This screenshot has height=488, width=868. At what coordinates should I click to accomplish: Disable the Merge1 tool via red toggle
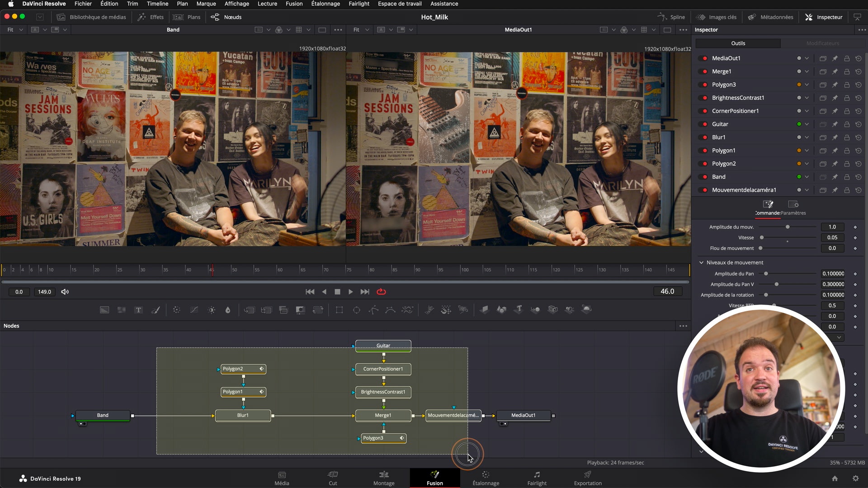(704, 71)
